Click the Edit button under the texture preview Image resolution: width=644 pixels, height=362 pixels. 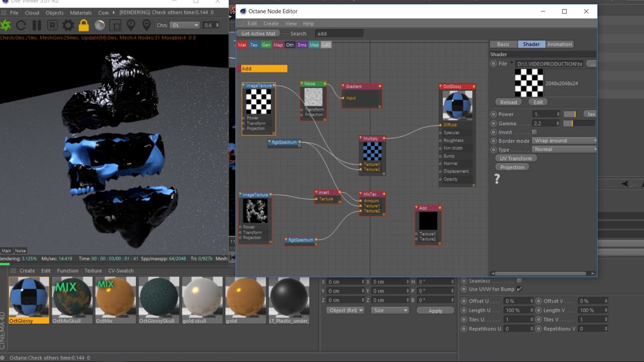538,102
